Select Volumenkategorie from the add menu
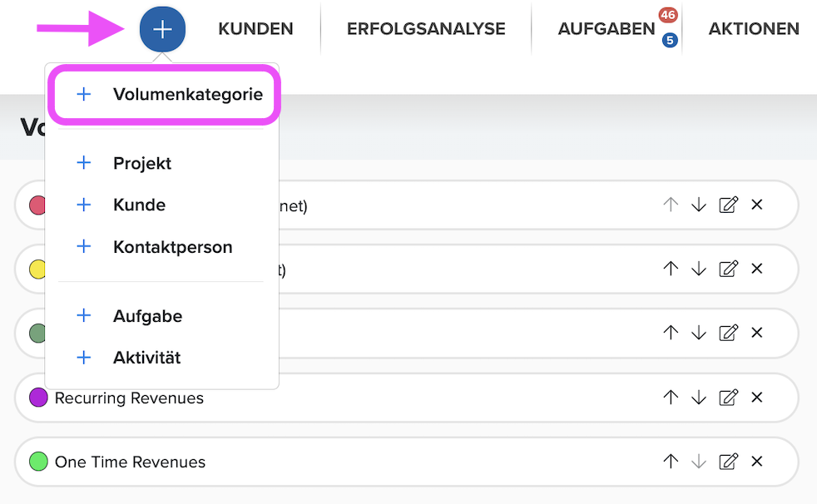The width and height of the screenshot is (817, 504). [x=164, y=94]
